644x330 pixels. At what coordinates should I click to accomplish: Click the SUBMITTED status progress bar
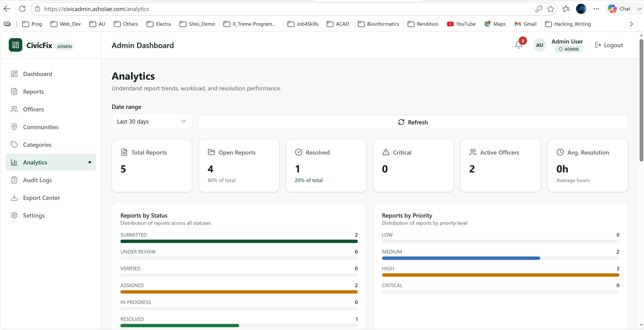[239, 241]
